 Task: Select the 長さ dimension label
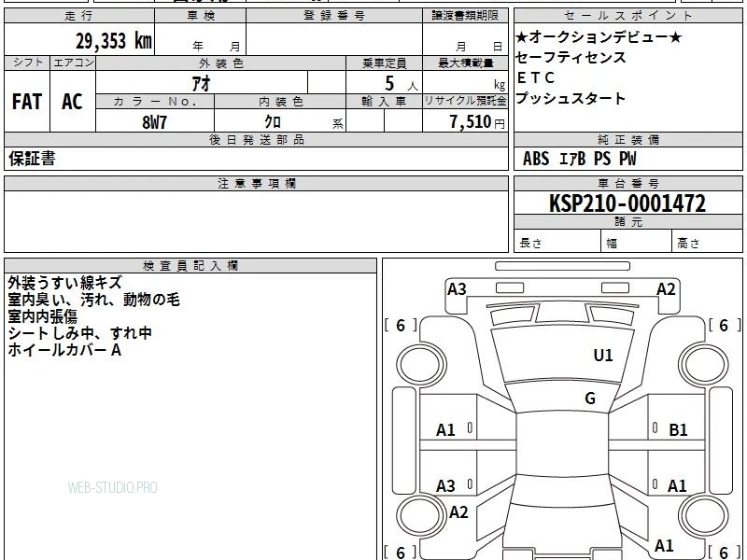(530, 244)
